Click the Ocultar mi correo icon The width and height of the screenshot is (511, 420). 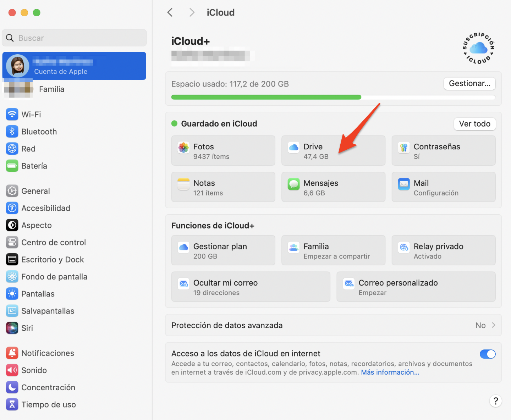tap(183, 284)
